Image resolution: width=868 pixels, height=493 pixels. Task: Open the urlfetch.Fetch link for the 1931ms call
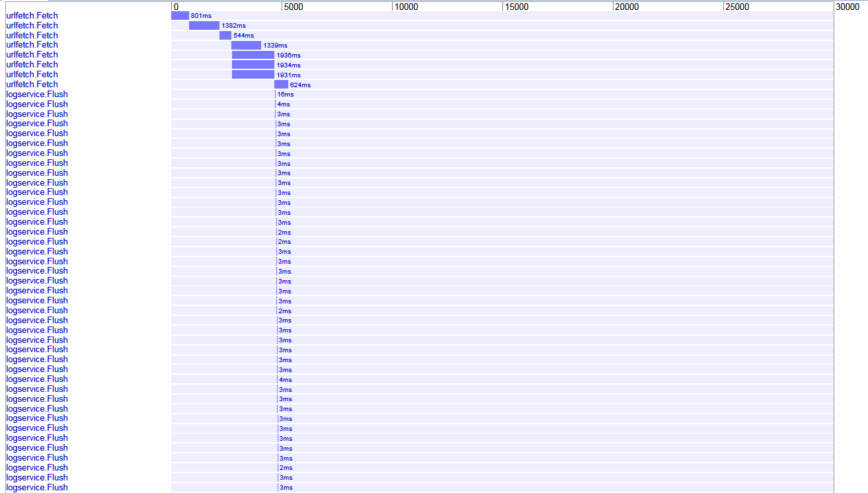click(32, 74)
